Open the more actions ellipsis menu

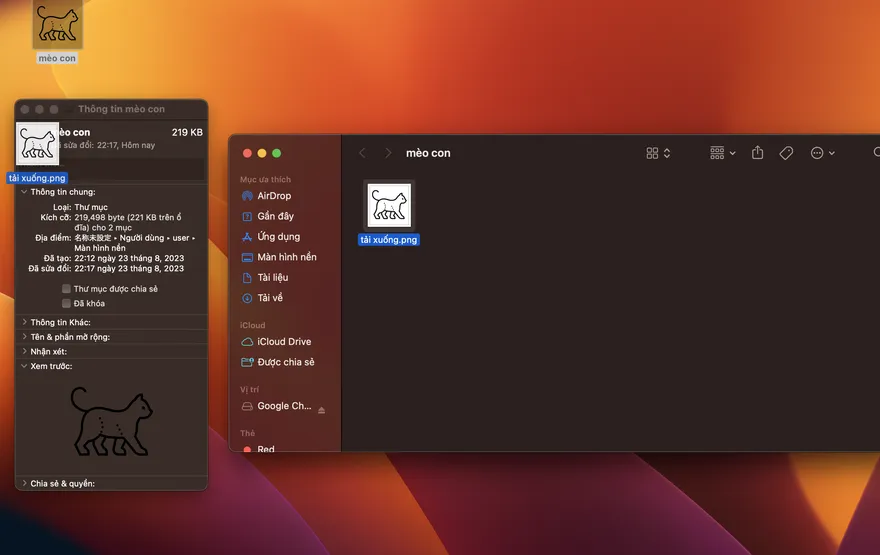822,153
